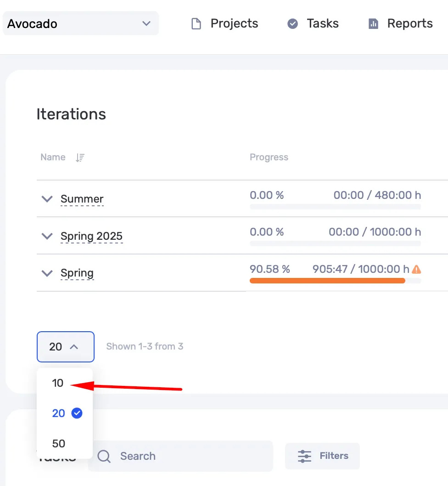
Task: Click the orange Spring progress bar
Action: (x=327, y=281)
